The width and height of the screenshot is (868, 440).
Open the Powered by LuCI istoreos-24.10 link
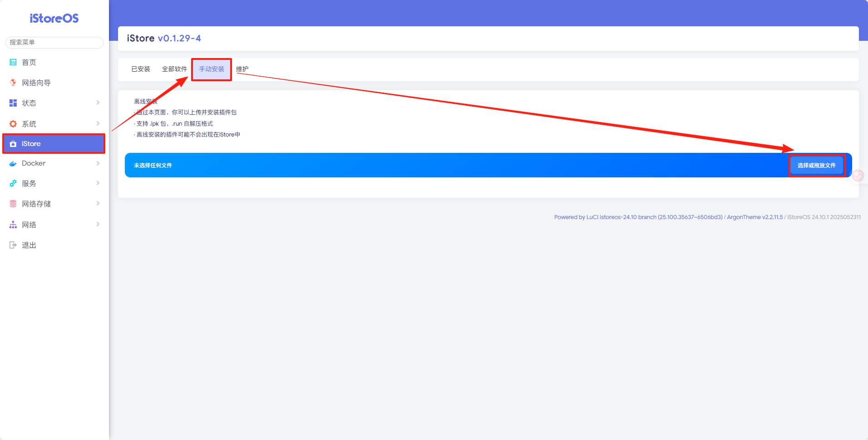pyautogui.click(x=638, y=217)
